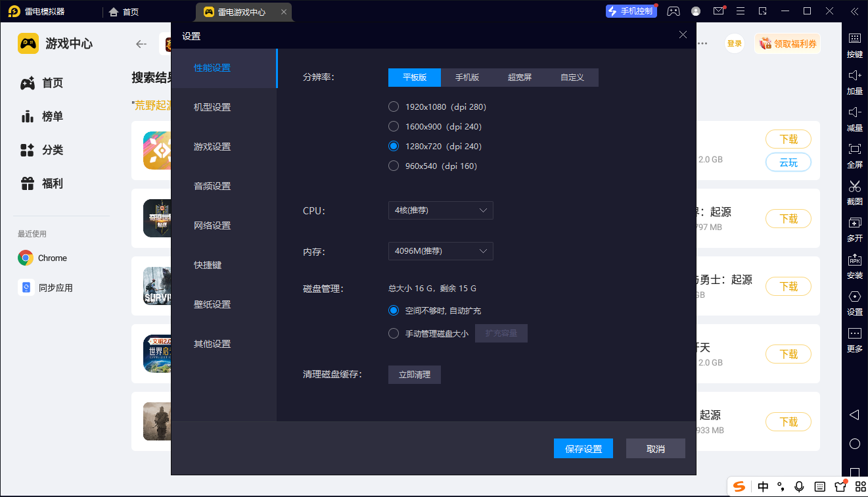Select the 960x540 (dpi 160) option
The image size is (868, 497).
coord(394,166)
